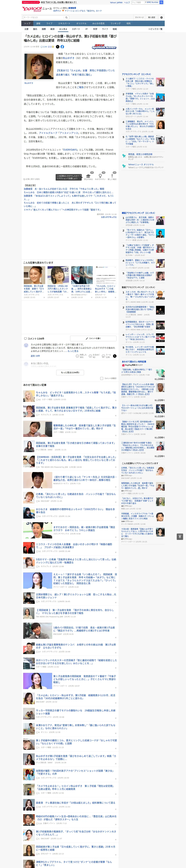Click the keyword search magnifier icon
This screenshot has width=186, height=868.
coord(66,18)
